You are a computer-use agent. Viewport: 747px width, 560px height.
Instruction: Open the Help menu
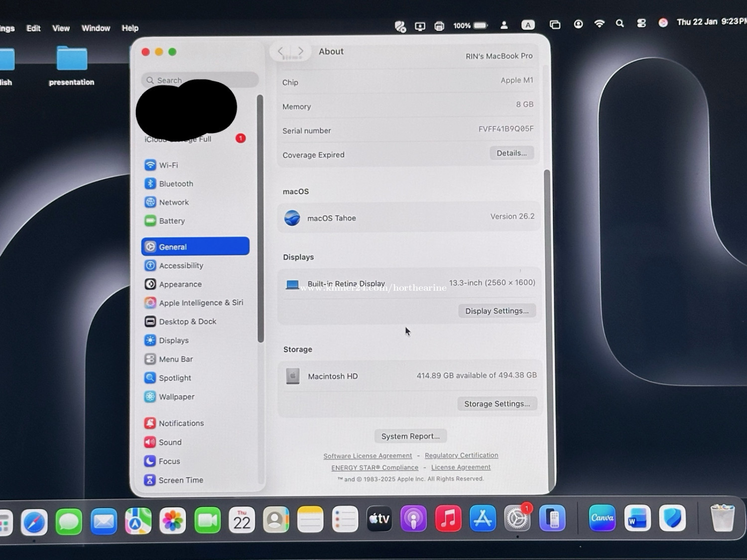coord(130,28)
